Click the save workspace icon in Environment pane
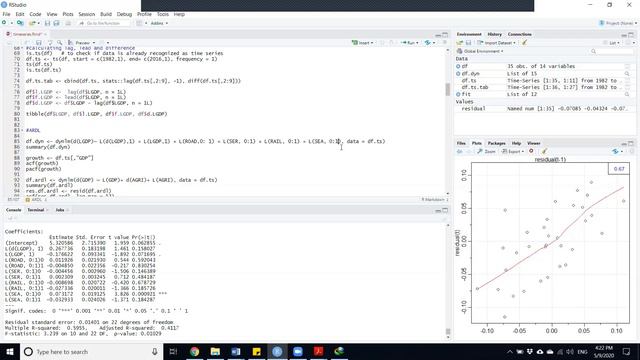Viewport: 640px width, 360px height. click(x=468, y=42)
